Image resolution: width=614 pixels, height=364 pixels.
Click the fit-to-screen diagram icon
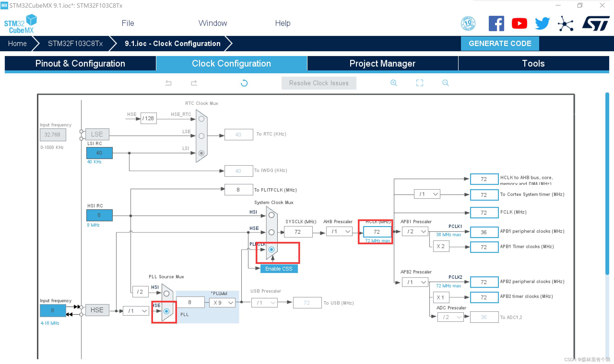(x=419, y=83)
